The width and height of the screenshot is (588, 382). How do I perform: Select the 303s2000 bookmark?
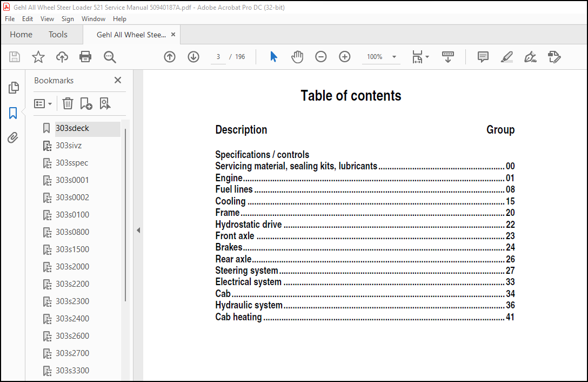[x=72, y=266]
